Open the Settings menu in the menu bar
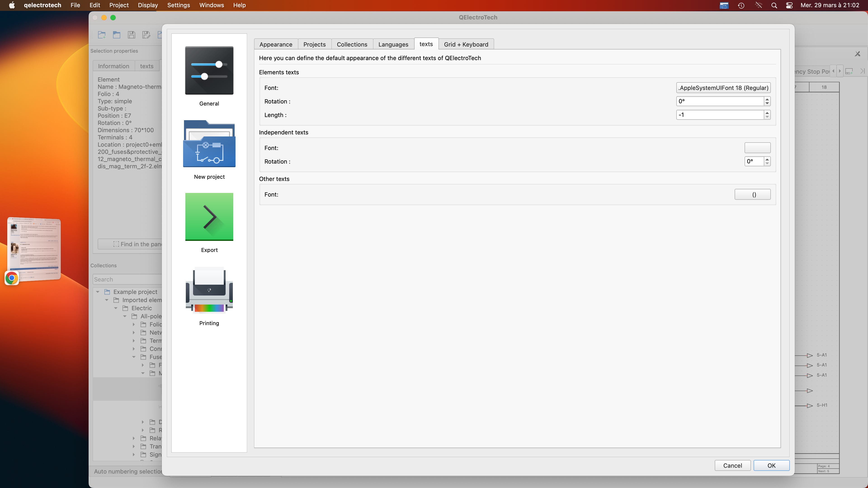This screenshot has width=868, height=488. point(179,5)
